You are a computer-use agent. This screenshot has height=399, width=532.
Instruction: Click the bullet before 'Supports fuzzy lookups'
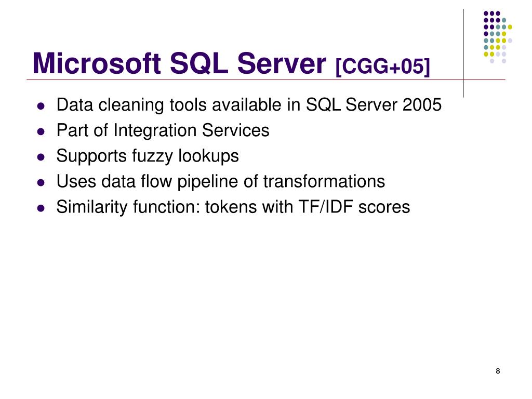click(x=41, y=157)
